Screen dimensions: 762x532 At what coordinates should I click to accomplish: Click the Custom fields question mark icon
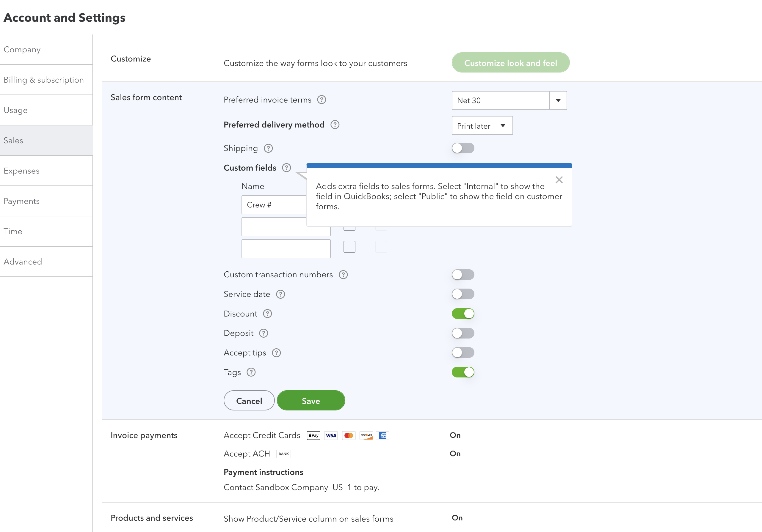[x=286, y=168]
